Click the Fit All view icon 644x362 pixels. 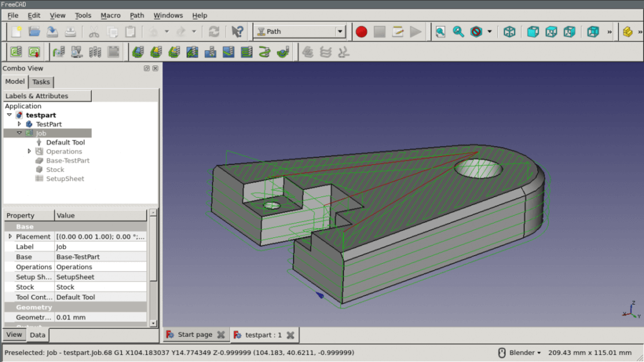440,31
